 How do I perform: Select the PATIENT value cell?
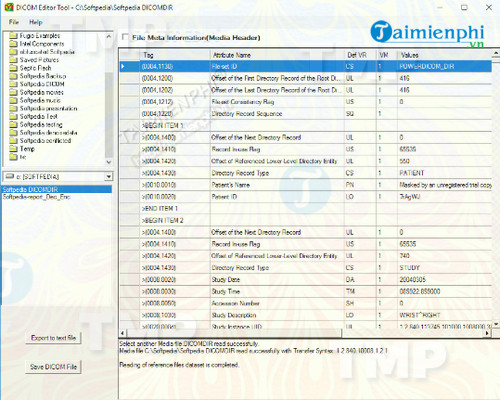(444, 173)
